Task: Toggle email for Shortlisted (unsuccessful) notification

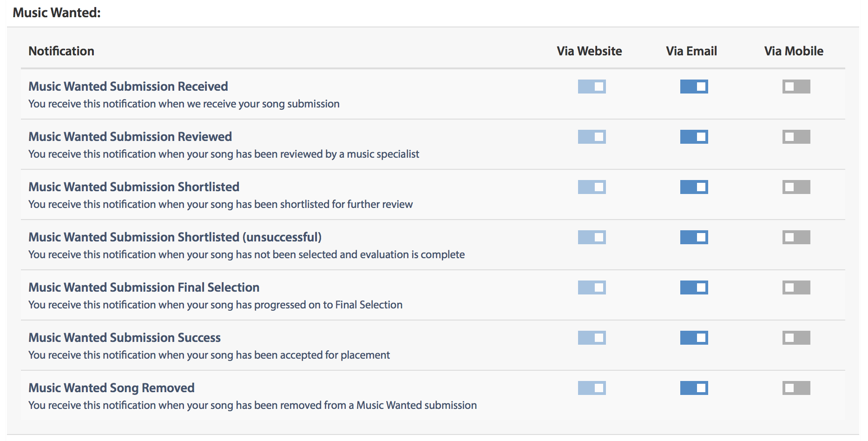Action: (694, 237)
